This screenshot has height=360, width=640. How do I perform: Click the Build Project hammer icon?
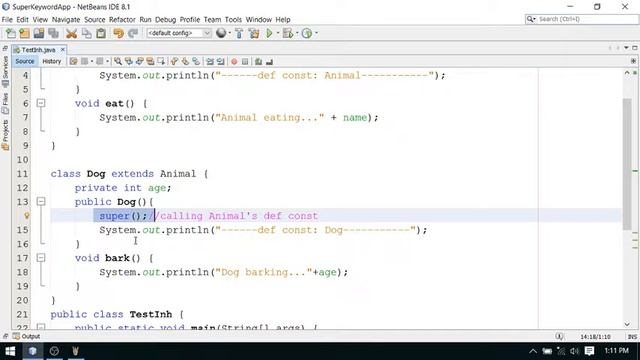[239, 33]
